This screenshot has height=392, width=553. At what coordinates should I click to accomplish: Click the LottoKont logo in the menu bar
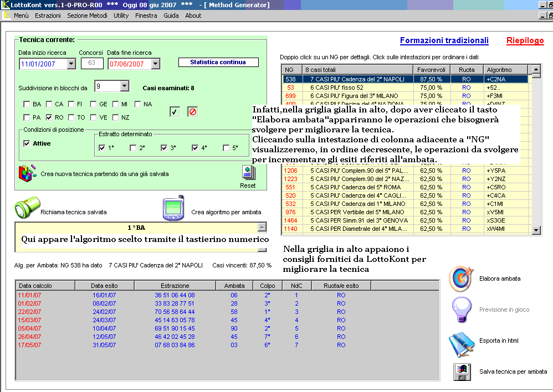click(x=7, y=16)
